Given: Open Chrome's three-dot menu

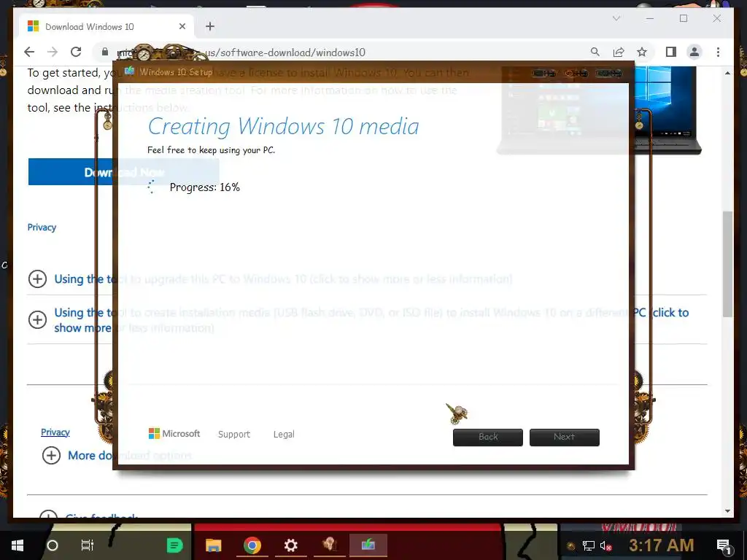Looking at the screenshot, I should tap(718, 52).
